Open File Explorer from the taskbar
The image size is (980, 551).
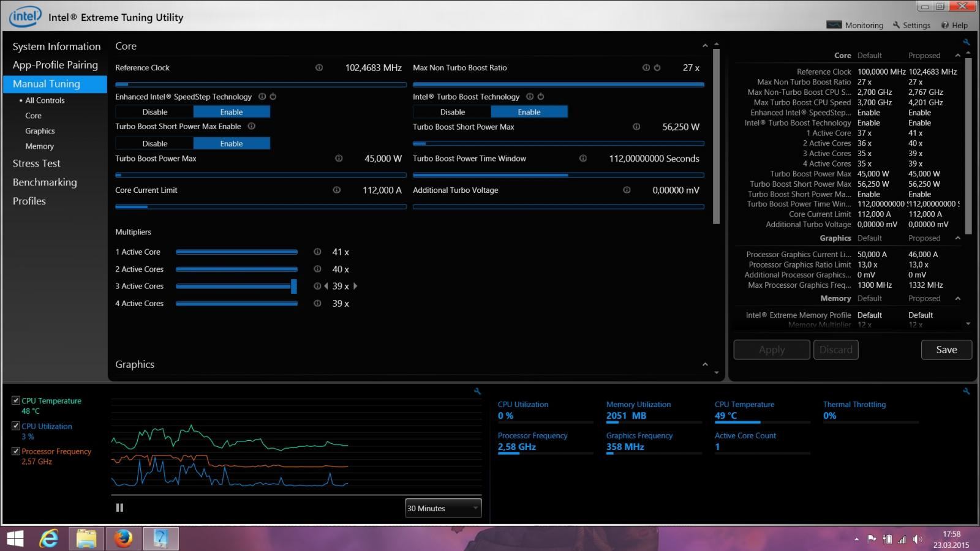pos(86,539)
